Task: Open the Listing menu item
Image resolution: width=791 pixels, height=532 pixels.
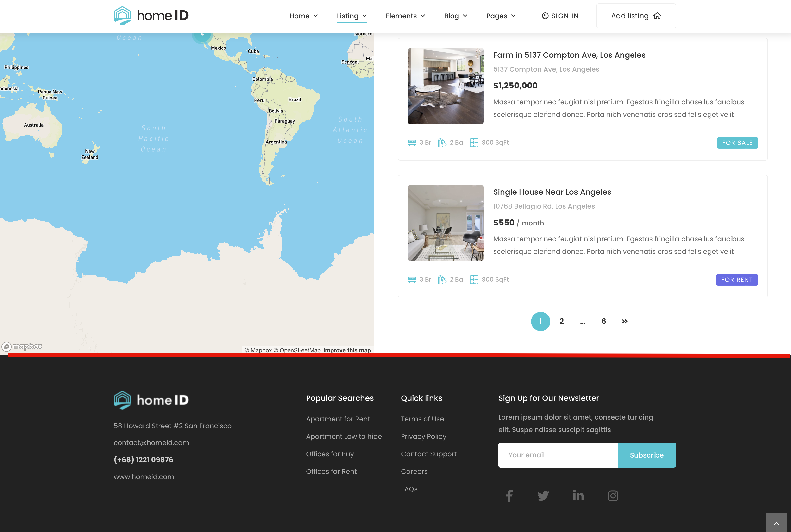Action: [x=351, y=16]
